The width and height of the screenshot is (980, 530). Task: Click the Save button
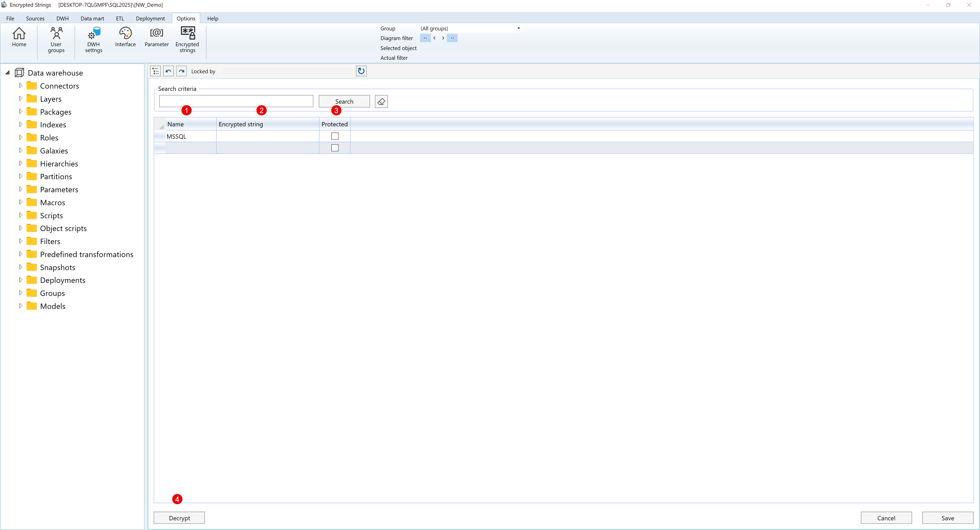[947, 518]
